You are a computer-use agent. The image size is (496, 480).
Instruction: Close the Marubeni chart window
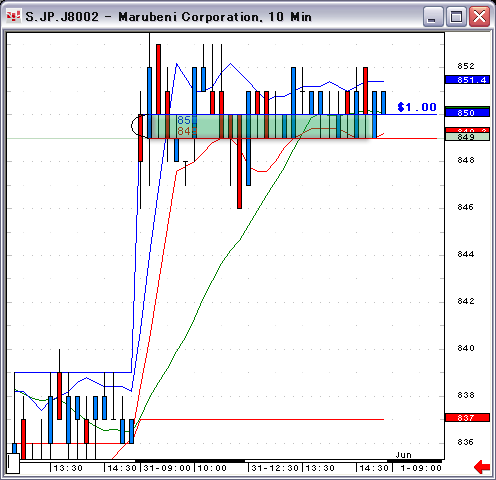(479, 16)
